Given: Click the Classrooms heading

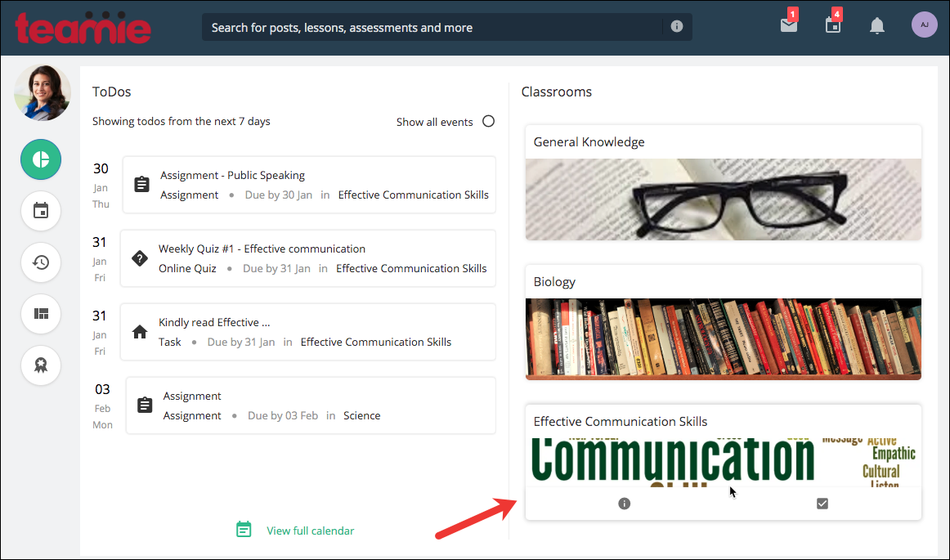Looking at the screenshot, I should (x=557, y=92).
